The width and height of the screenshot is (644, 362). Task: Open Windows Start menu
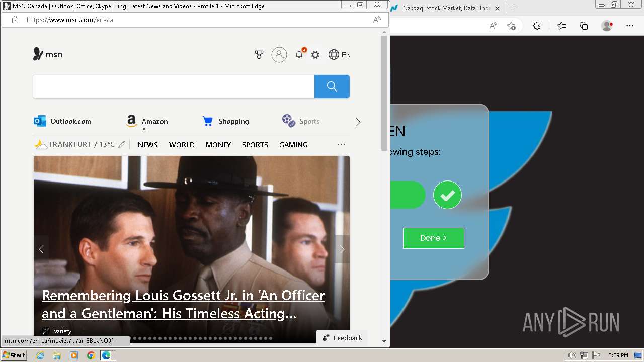pos(14,355)
